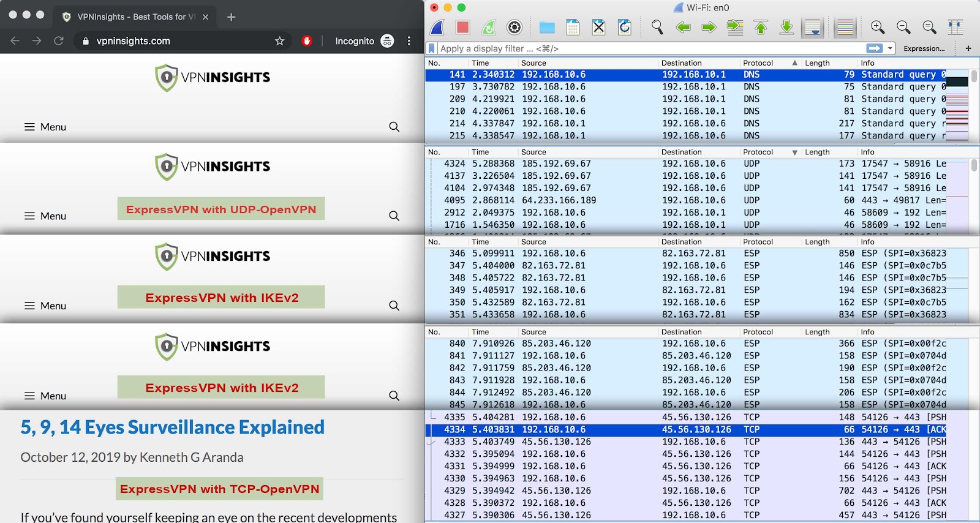Screen dimensions: 980x523
Task: View site info via the lock icon
Action: click(85, 41)
